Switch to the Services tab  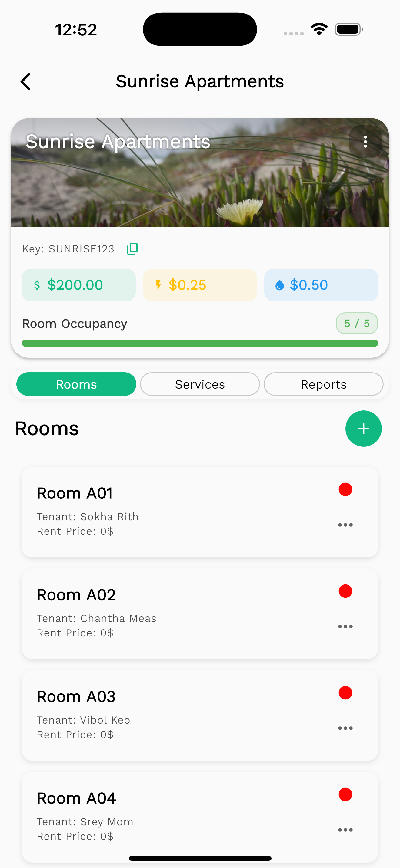[200, 384]
